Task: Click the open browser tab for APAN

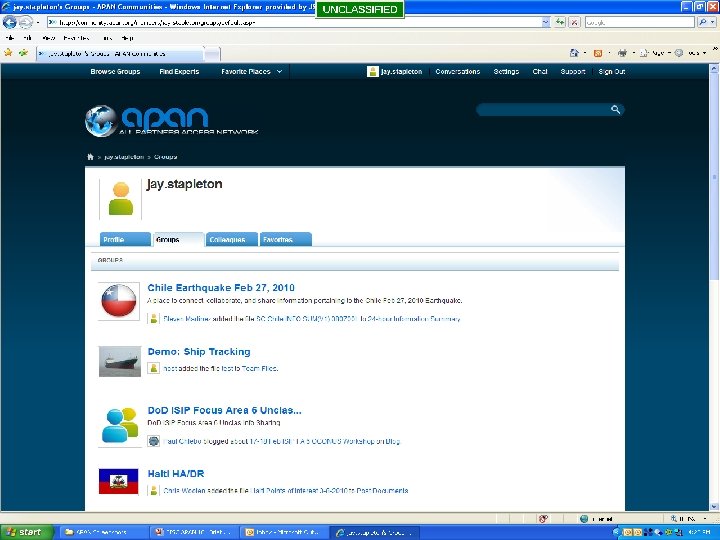Action: point(119,54)
